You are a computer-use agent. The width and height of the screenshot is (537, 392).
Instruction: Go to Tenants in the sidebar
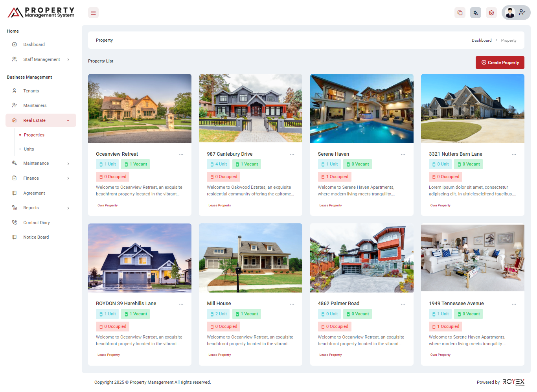[31, 91]
